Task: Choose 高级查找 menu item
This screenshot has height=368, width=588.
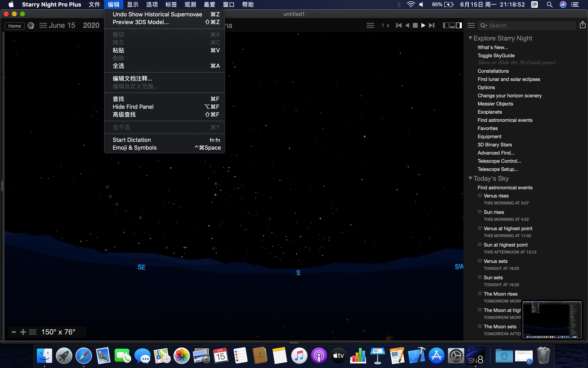Action: click(165, 114)
